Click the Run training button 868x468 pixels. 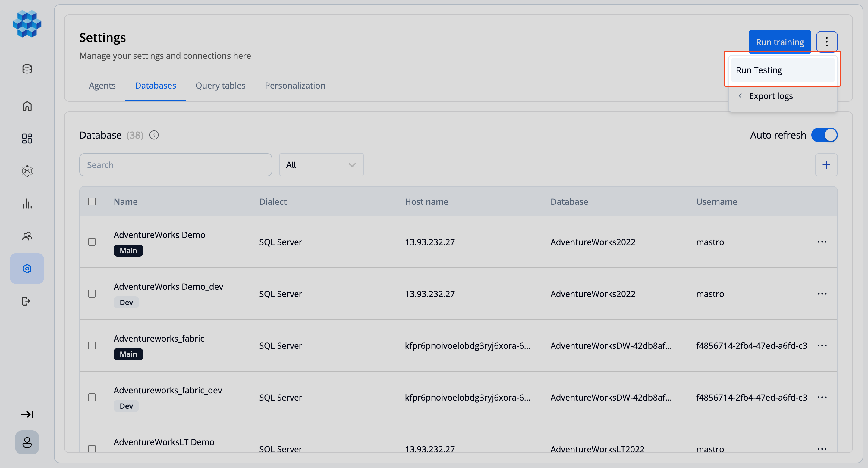click(x=780, y=42)
